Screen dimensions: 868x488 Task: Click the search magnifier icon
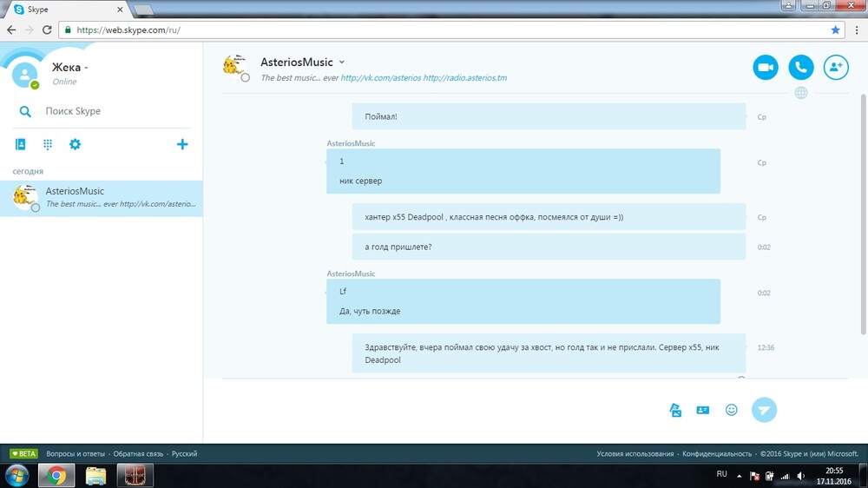25,111
